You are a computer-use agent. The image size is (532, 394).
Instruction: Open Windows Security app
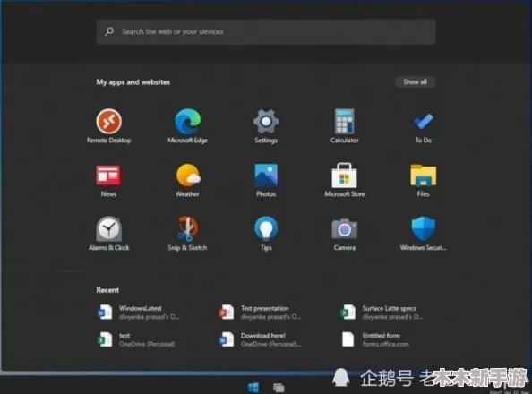tap(423, 234)
